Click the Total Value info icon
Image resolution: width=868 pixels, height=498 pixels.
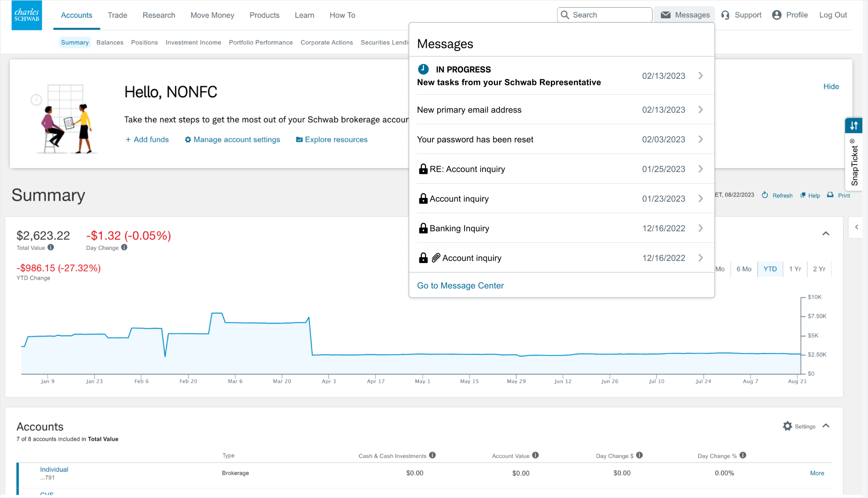(51, 247)
